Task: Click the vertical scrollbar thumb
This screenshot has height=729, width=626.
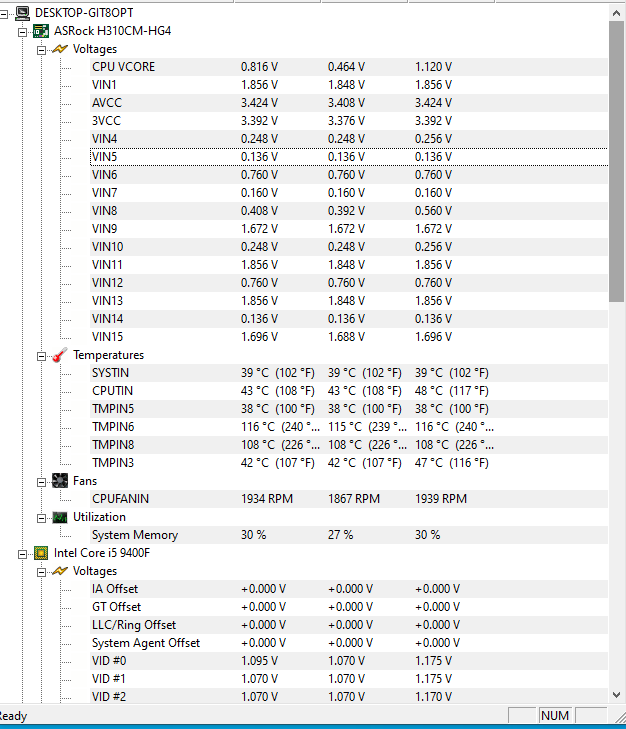Action: coord(617,161)
